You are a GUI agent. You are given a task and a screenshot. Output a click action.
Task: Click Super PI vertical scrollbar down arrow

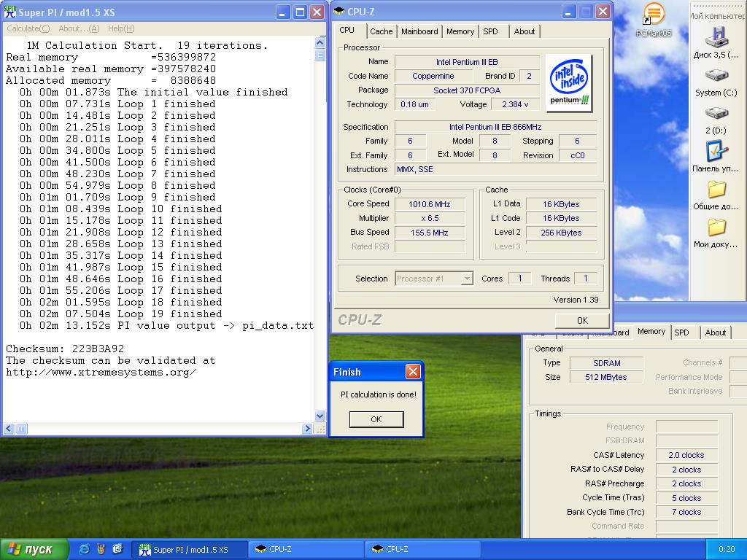320,416
